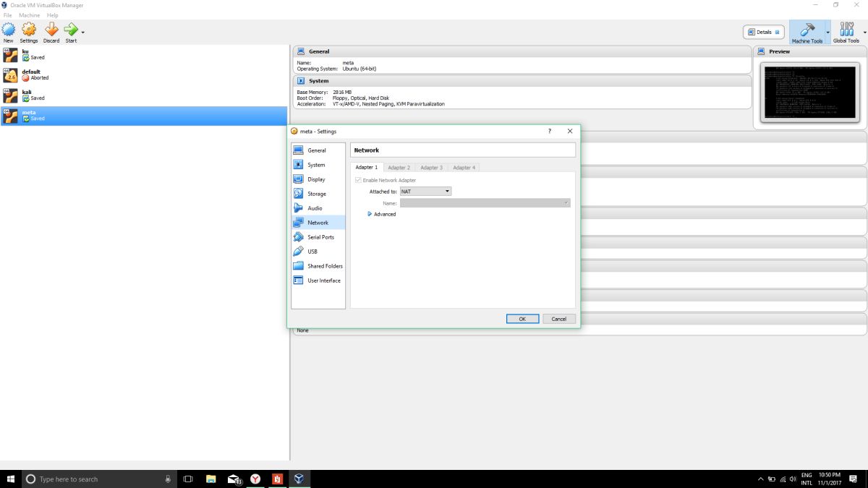Click the Discard toolbar icon
Screen dimensions: 868x488
point(51,30)
